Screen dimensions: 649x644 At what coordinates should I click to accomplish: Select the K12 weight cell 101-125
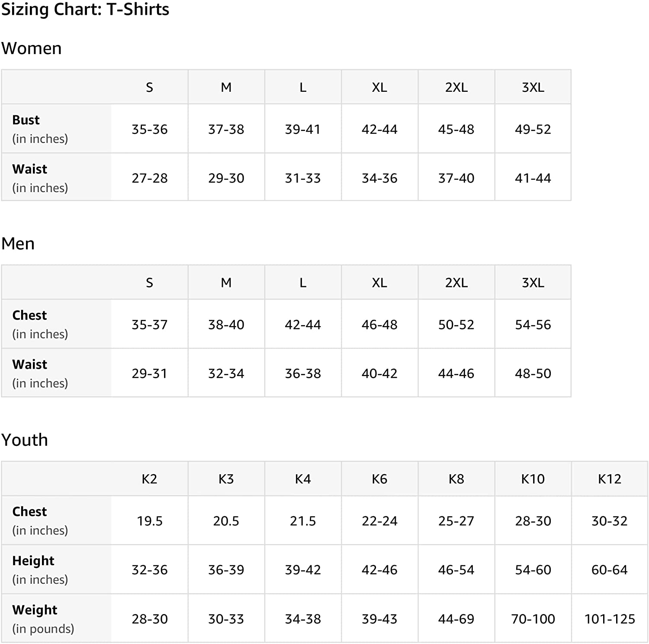pos(609,619)
